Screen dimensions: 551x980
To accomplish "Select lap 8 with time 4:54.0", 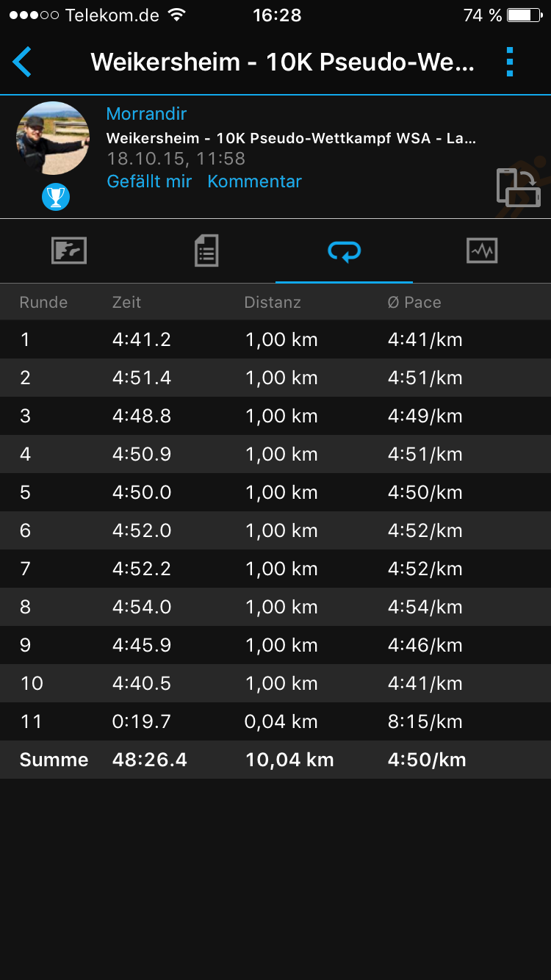I will click(275, 607).
